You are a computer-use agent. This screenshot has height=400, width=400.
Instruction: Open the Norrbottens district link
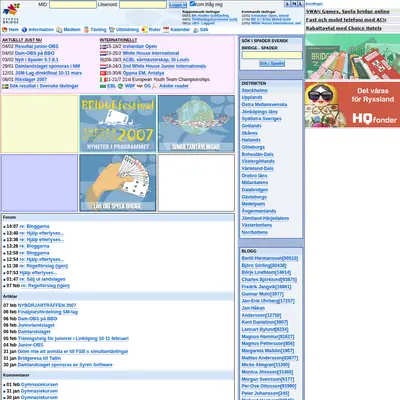(x=255, y=232)
